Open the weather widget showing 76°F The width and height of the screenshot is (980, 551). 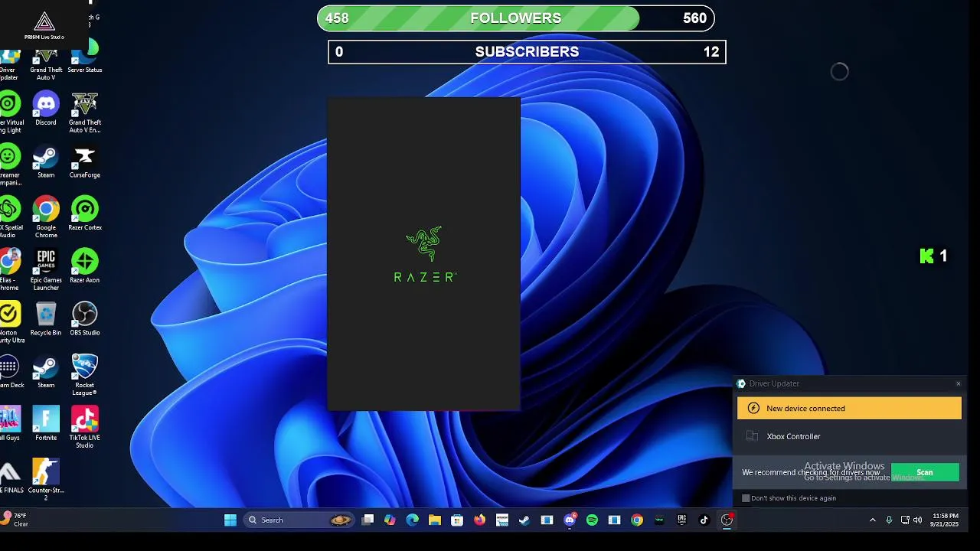[15, 520]
